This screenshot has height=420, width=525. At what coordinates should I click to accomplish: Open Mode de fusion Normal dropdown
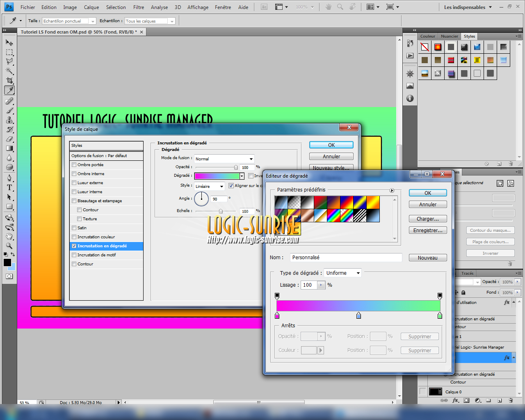[x=224, y=159]
